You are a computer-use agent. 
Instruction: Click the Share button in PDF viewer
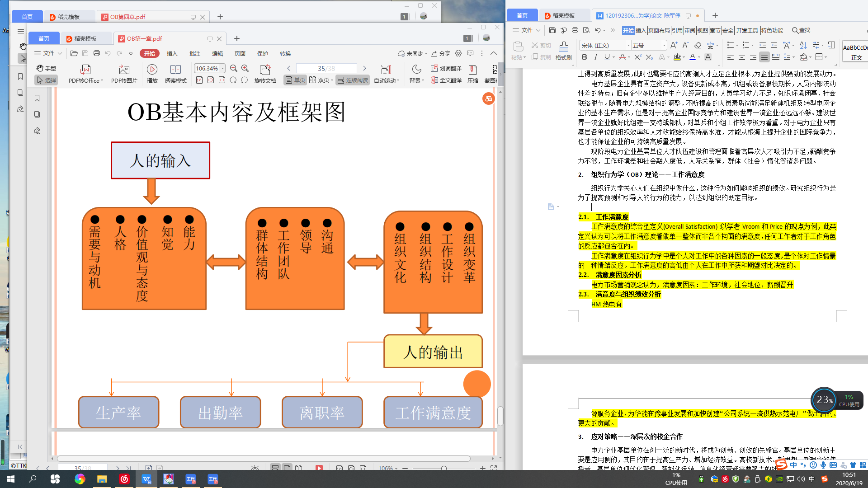(x=440, y=53)
